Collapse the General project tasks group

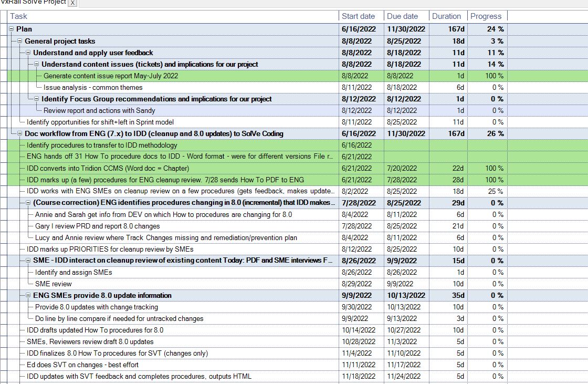tap(20, 41)
